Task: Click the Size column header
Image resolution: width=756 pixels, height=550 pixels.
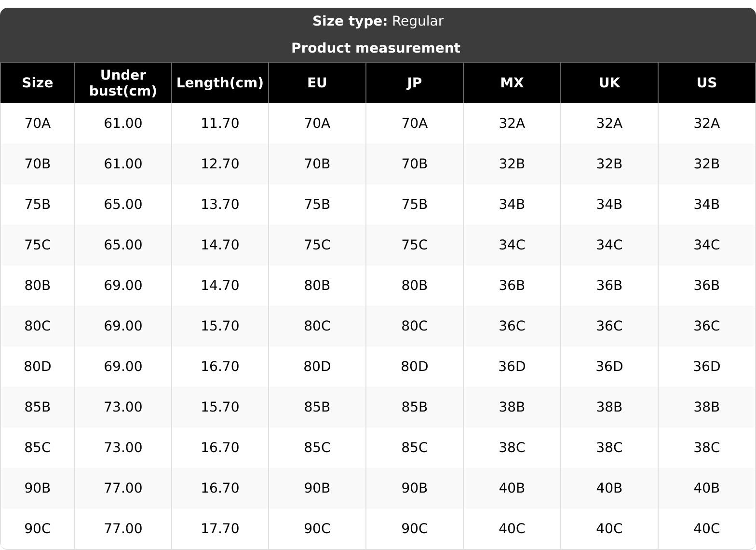Action: (x=38, y=83)
